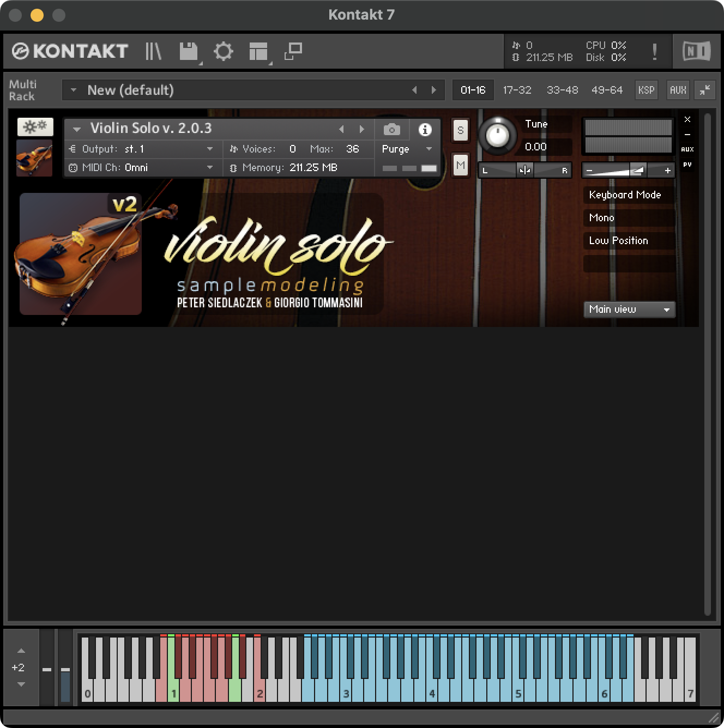Select previous multi preset arrow
The height and width of the screenshot is (728, 724).
(414, 90)
